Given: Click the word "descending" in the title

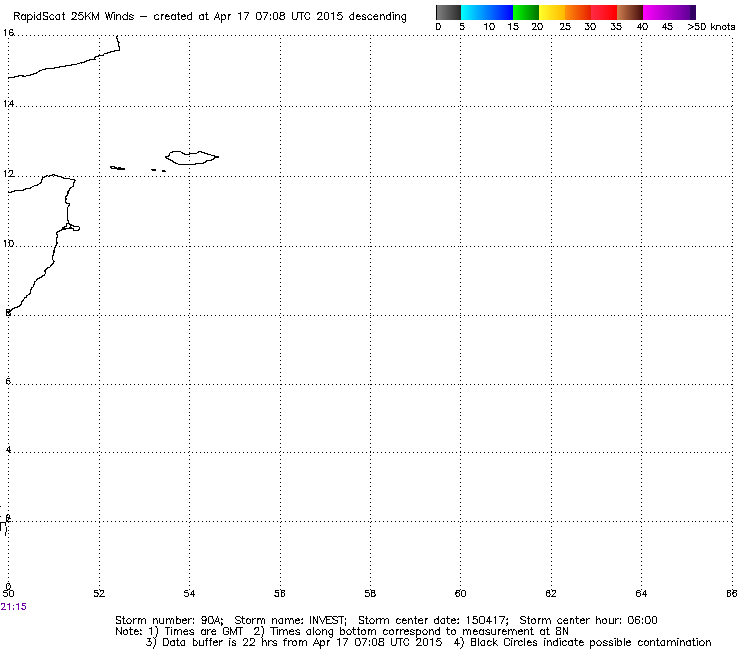Looking at the screenshot, I should pos(378,17).
